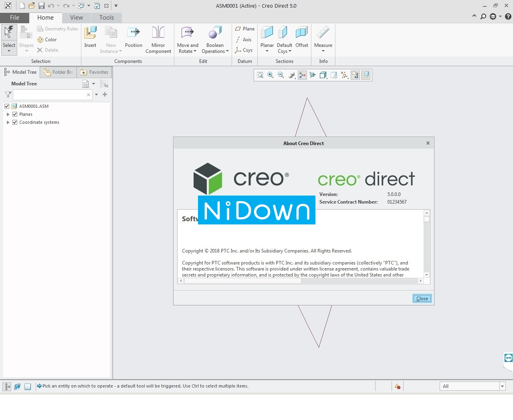Viewport: 513px width, 420px height.
Task: Open display style shading options
Action: click(x=292, y=75)
